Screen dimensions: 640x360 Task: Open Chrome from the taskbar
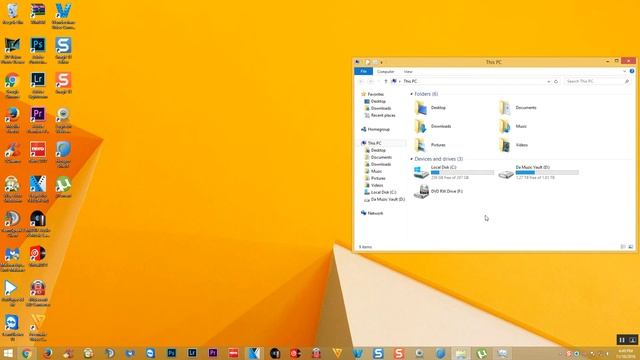(27, 353)
